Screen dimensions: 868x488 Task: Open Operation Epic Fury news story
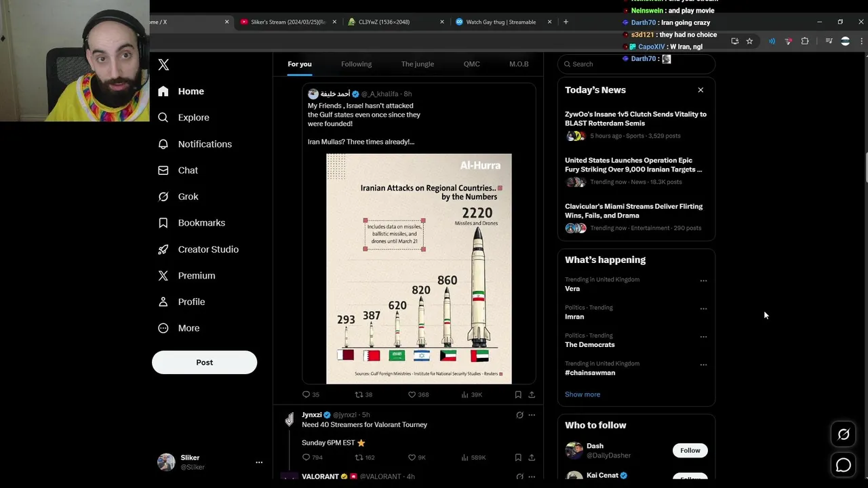click(x=636, y=173)
